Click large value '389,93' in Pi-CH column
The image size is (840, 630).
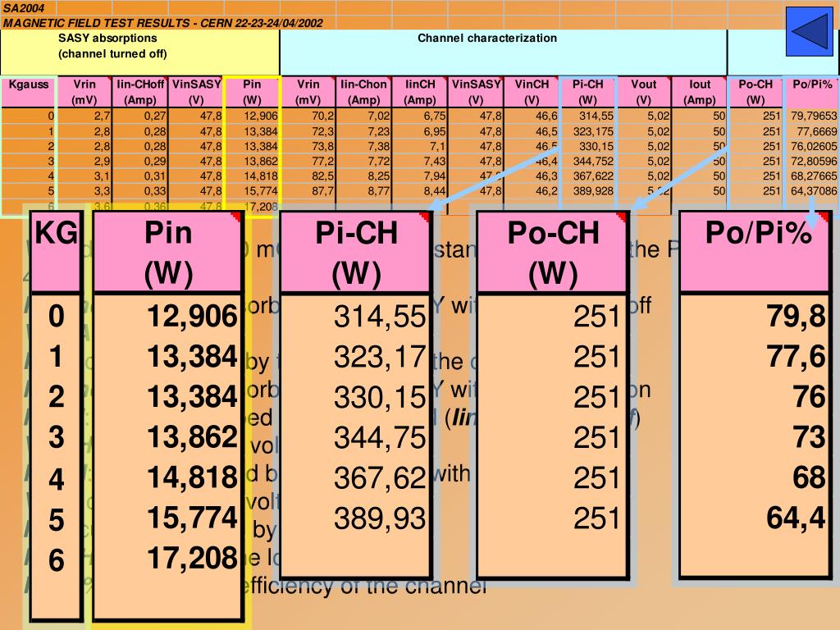[380, 518]
